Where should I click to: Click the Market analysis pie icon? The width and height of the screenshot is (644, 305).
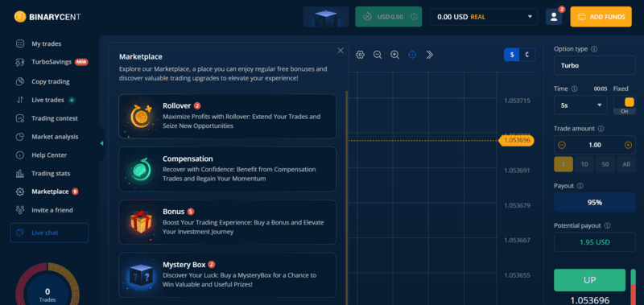pos(19,137)
